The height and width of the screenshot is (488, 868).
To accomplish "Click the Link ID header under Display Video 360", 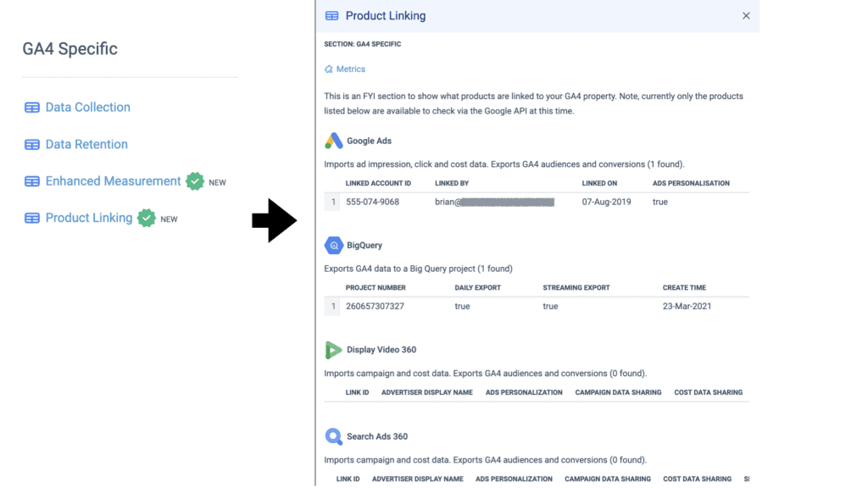I will (x=357, y=392).
